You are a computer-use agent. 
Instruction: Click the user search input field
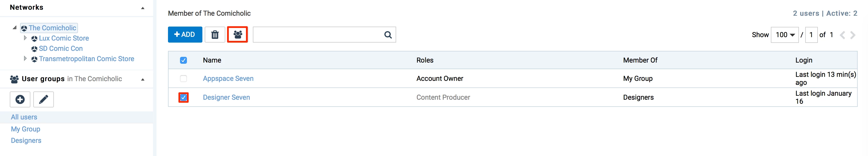[317, 35]
